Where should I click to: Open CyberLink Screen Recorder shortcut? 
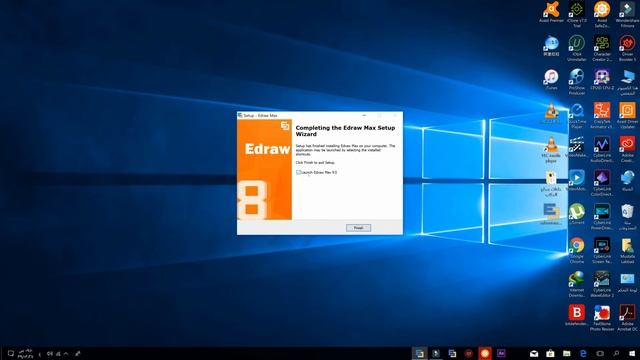pyautogui.click(x=602, y=251)
